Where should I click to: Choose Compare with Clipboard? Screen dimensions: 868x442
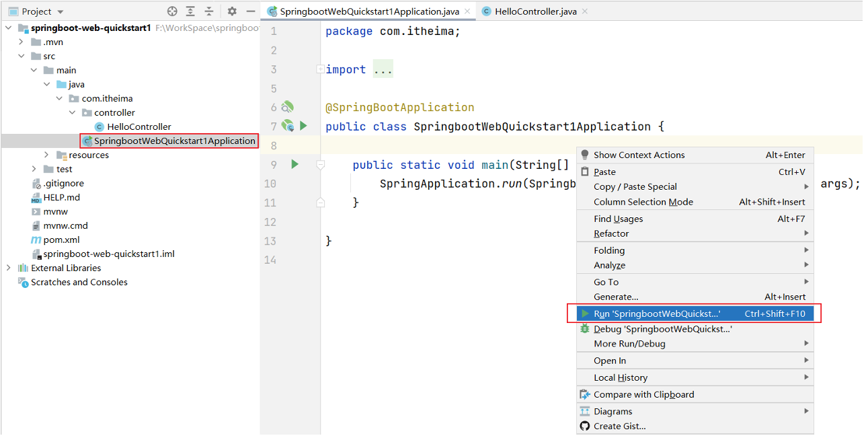pos(695,394)
